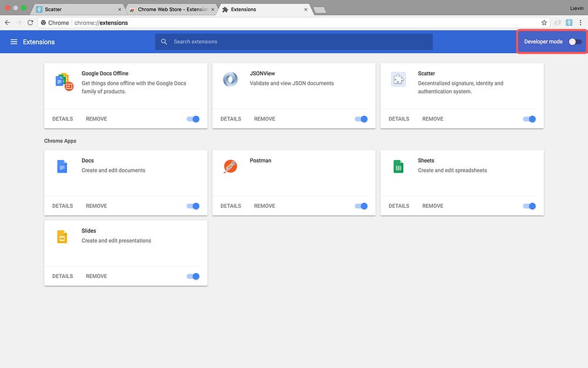Open Chrome's three-dot menu

[x=580, y=22]
